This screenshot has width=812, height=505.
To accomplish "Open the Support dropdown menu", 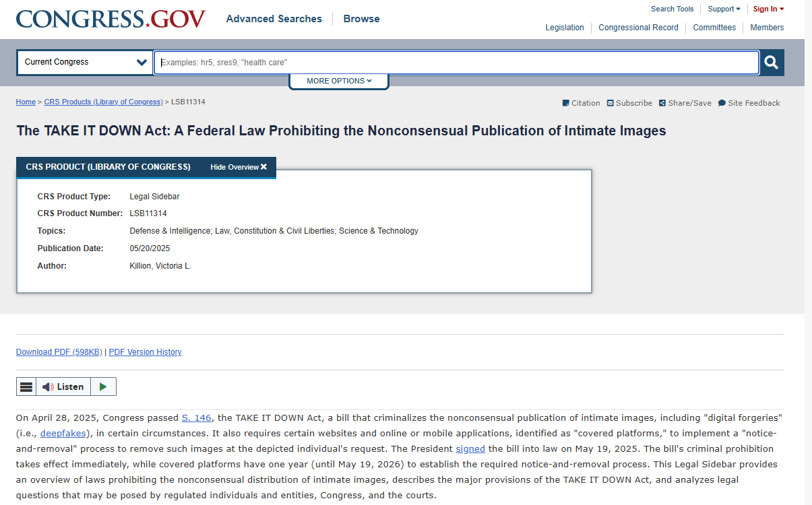I will 724,9.
